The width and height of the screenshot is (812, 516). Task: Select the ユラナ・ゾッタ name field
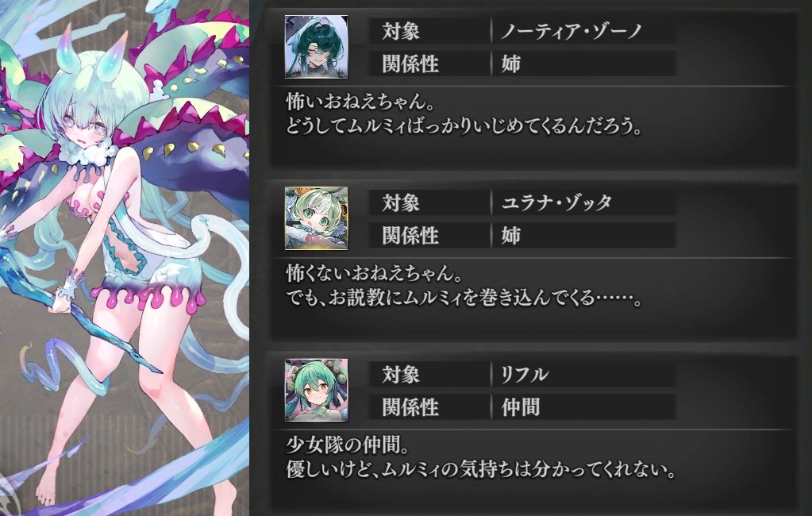583,202
